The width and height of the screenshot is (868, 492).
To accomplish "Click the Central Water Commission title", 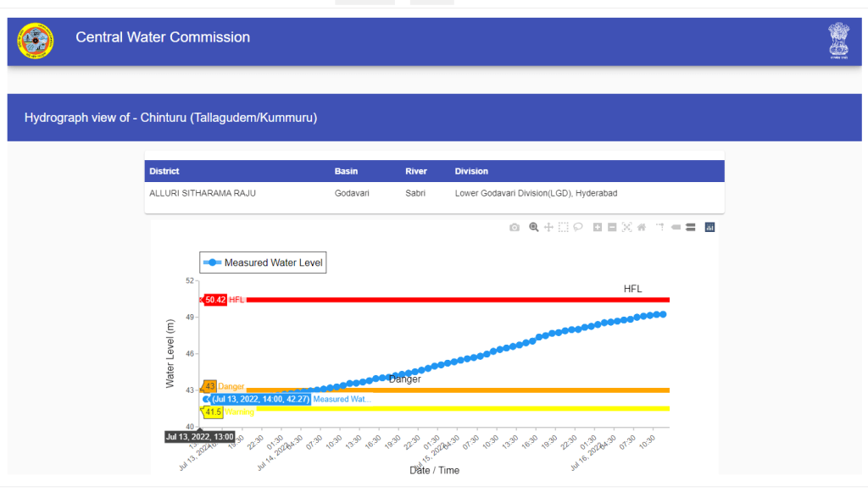I will point(163,37).
